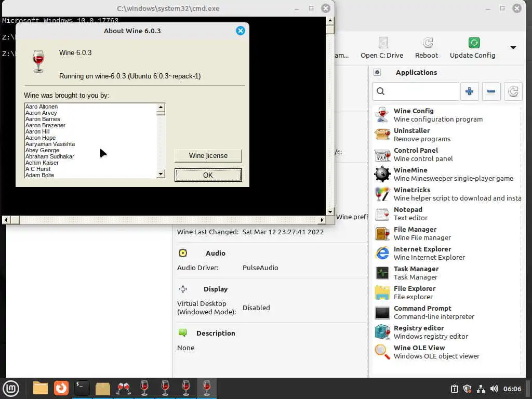The width and height of the screenshot is (532, 399).
Task: Click the shield icon in system tray
Action: tap(467, 389)
